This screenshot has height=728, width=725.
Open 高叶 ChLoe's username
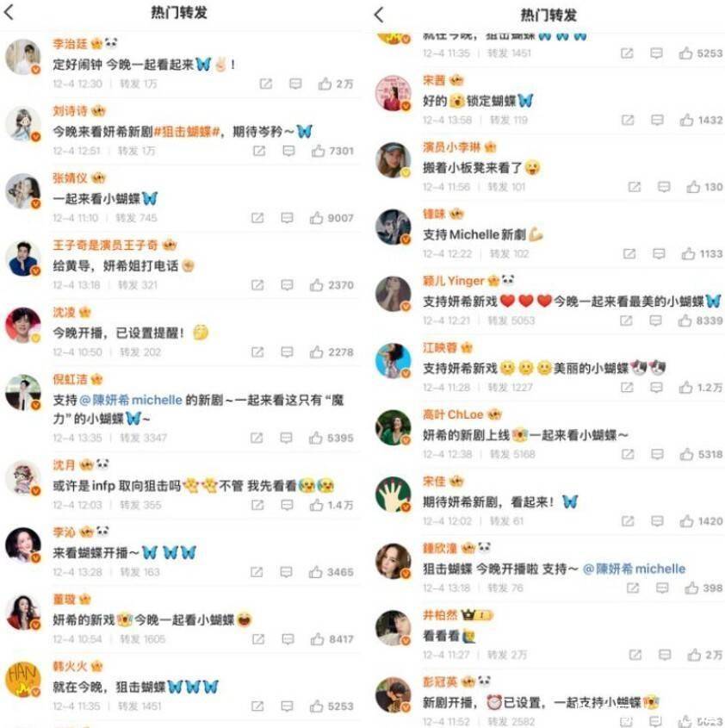tap(453, 414)
